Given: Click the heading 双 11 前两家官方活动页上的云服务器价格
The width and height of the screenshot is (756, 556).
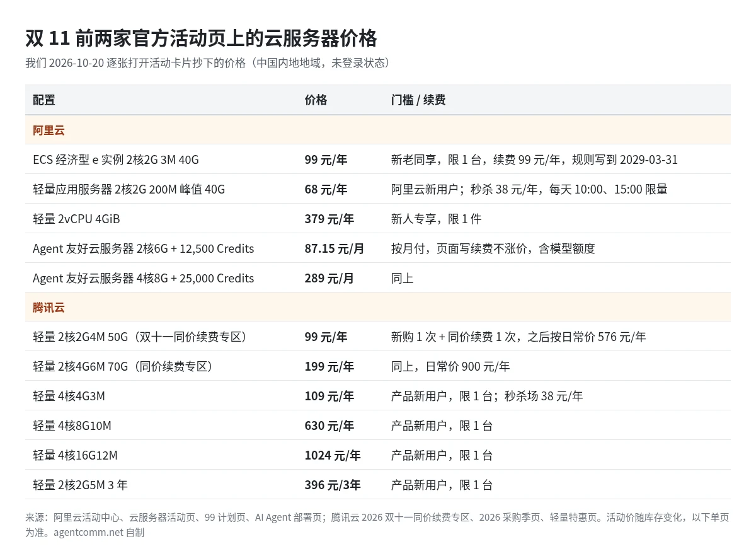Looking at the screenshot, I should tap(201, 38).
